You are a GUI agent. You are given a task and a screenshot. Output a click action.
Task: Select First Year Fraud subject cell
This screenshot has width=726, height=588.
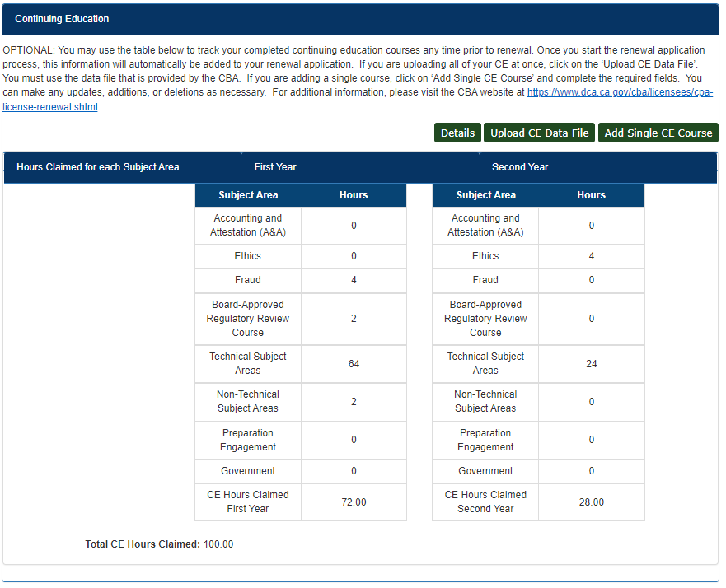(248, 280)
